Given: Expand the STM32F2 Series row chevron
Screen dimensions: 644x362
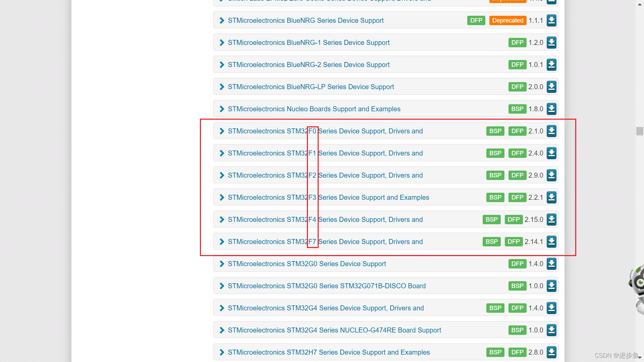Looking at the screenshot, I should 222,175.
